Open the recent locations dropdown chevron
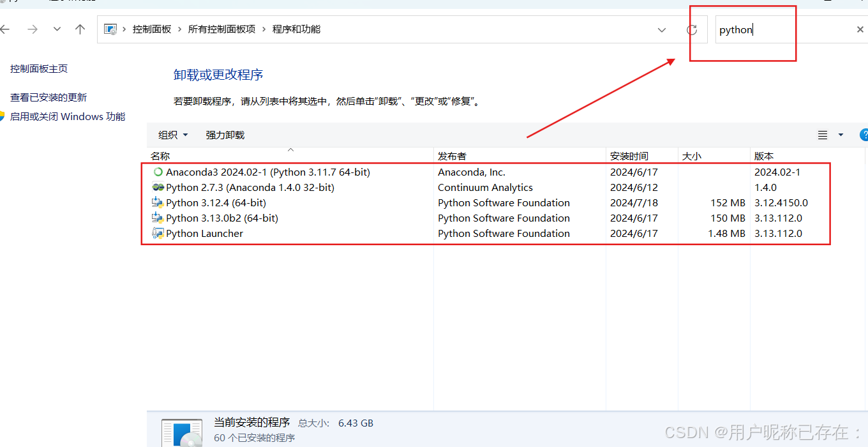 coord(57,29)
